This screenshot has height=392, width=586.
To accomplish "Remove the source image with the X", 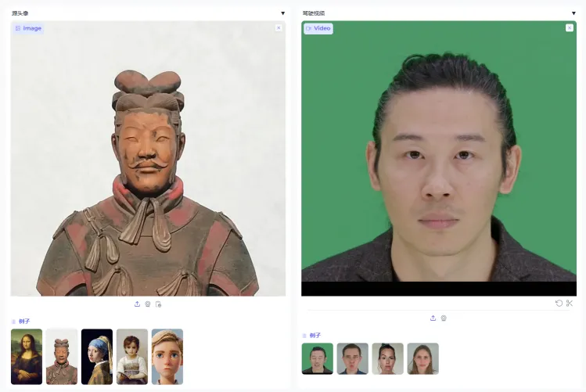I will pos(279,28).
